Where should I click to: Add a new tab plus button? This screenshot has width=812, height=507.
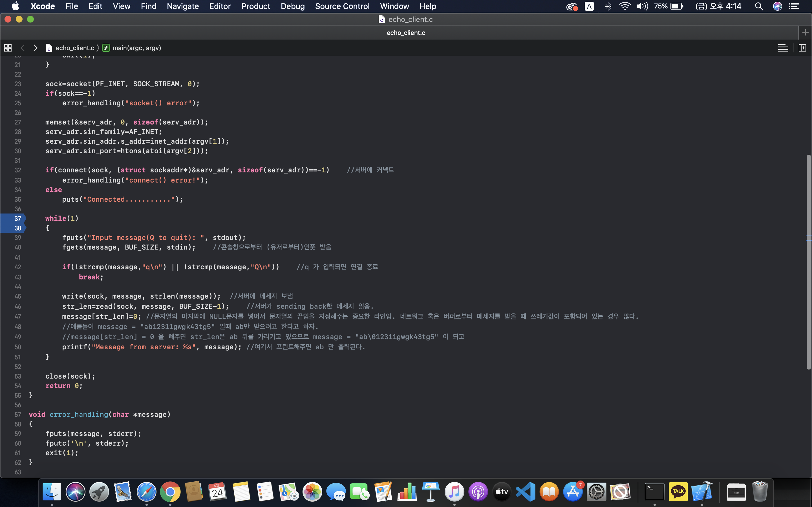[x=805, y=32]
